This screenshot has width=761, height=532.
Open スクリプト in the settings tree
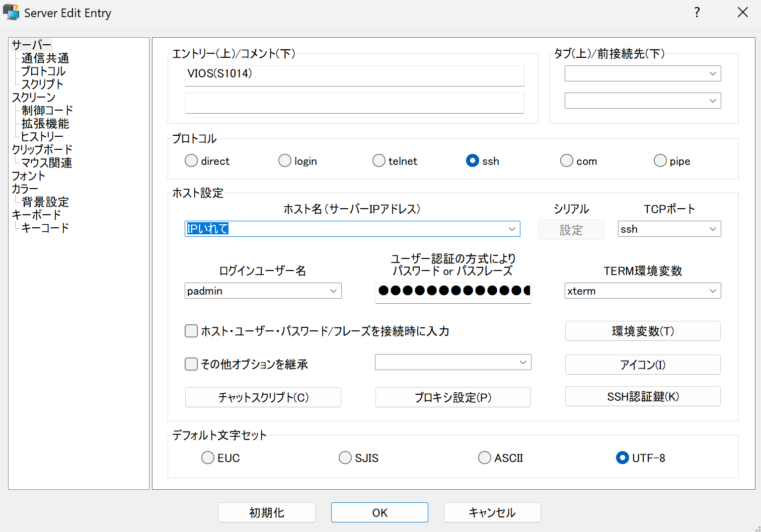tap(42, 84)
